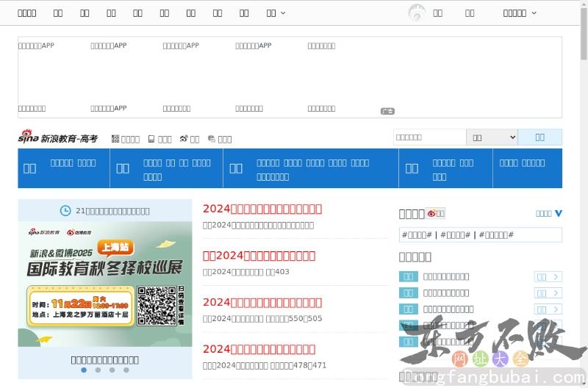The width and height of the screenshot is (588, 388).
Task: Open the Weibo eye icon link near the logo
Action: click(x=184, y=139)
